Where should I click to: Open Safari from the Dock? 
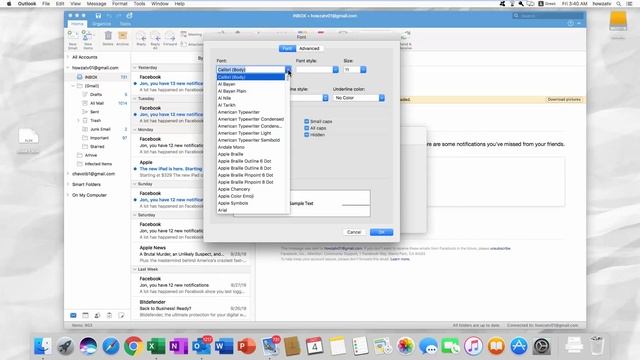111,346
